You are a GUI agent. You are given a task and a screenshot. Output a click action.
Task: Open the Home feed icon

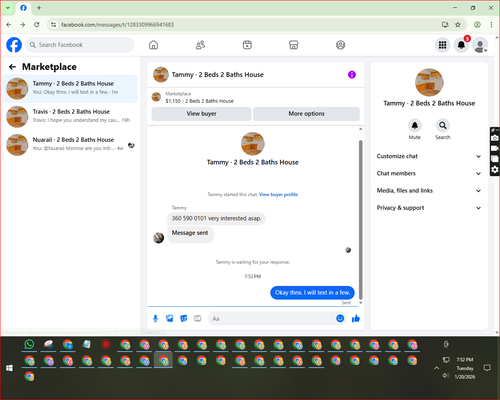[x=153, y=45]
